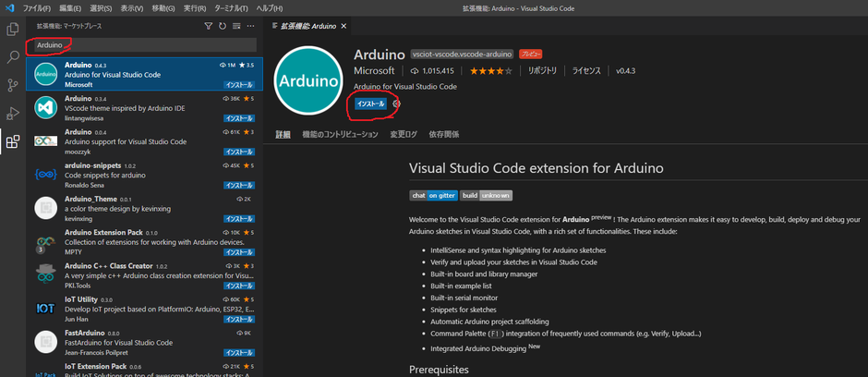Open the 実行(R) menu
Image resolution: width=868 pixels, height=377 pixels.
pos(195,9)
